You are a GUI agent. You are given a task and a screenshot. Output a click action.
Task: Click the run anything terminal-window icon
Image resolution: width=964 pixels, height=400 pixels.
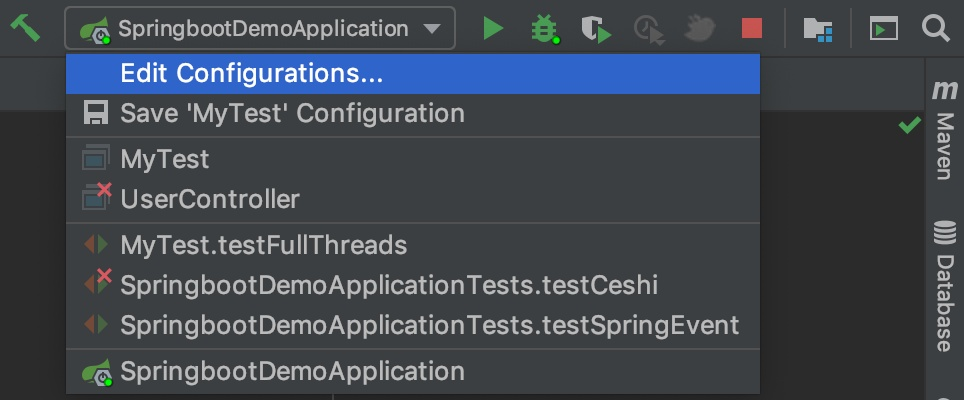[x=883, y=29]
